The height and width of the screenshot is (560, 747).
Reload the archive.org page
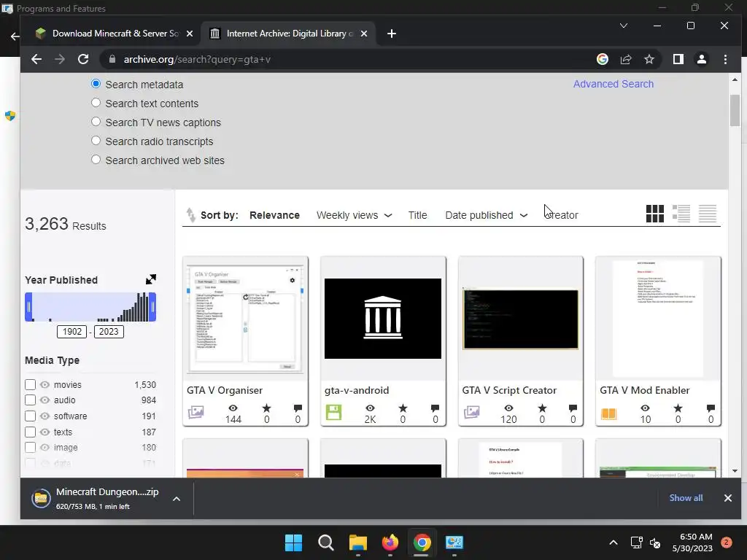(x=83, y=59)
